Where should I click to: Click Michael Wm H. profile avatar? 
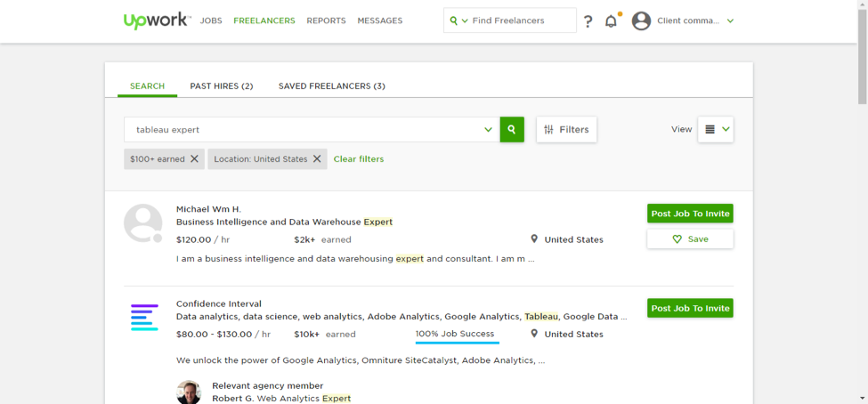[142, 223]
